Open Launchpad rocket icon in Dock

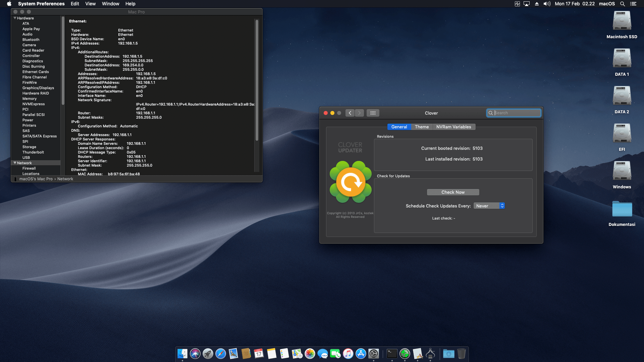[208, 354]
